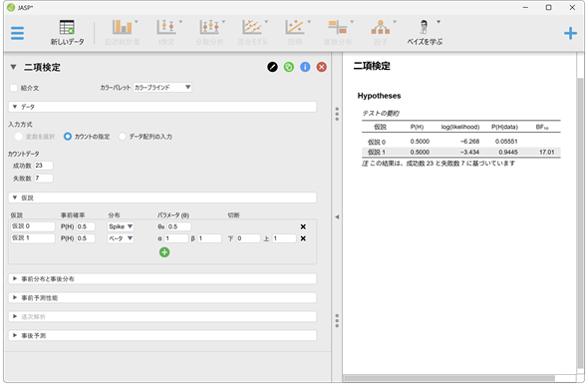Collapse the 仮説 section header
Image resolution: width=588 pixels, height=386 pixels.
[x=162, y=198]
